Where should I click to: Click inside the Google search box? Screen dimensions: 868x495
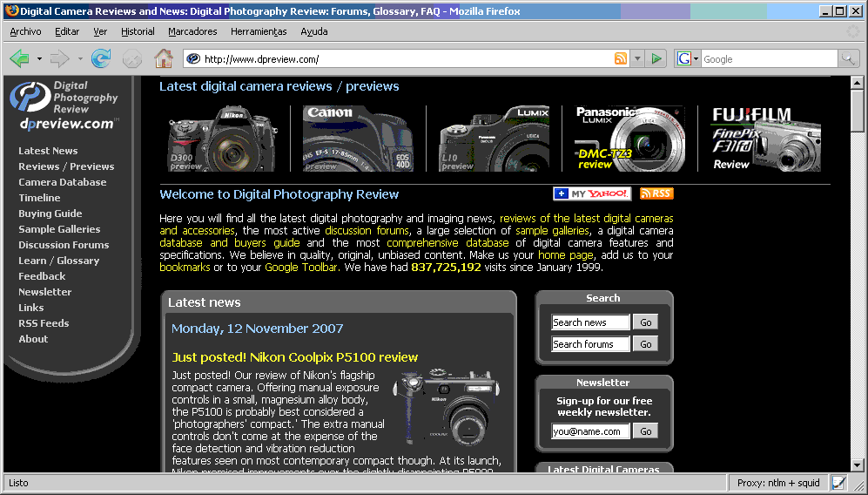(x=769, y=58)
